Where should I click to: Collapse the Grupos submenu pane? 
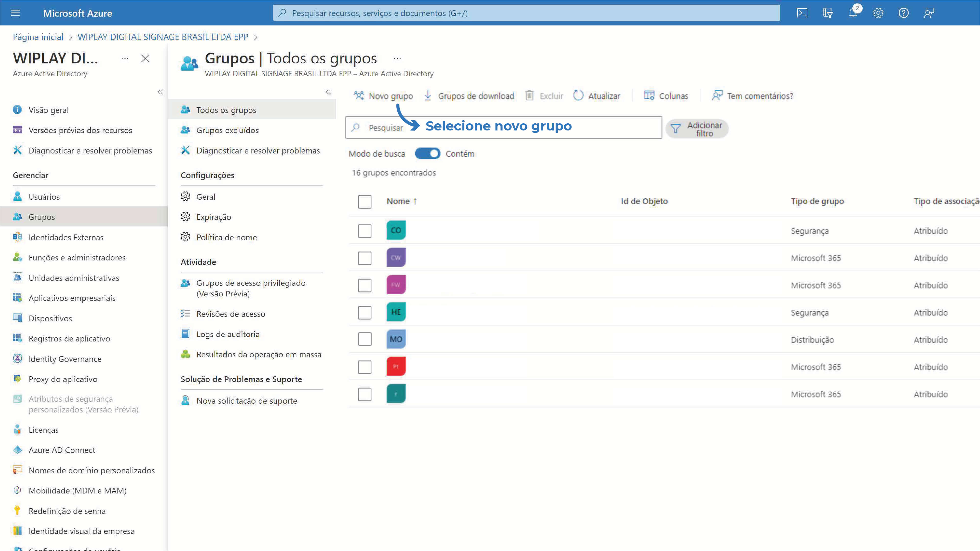point(328,92)
